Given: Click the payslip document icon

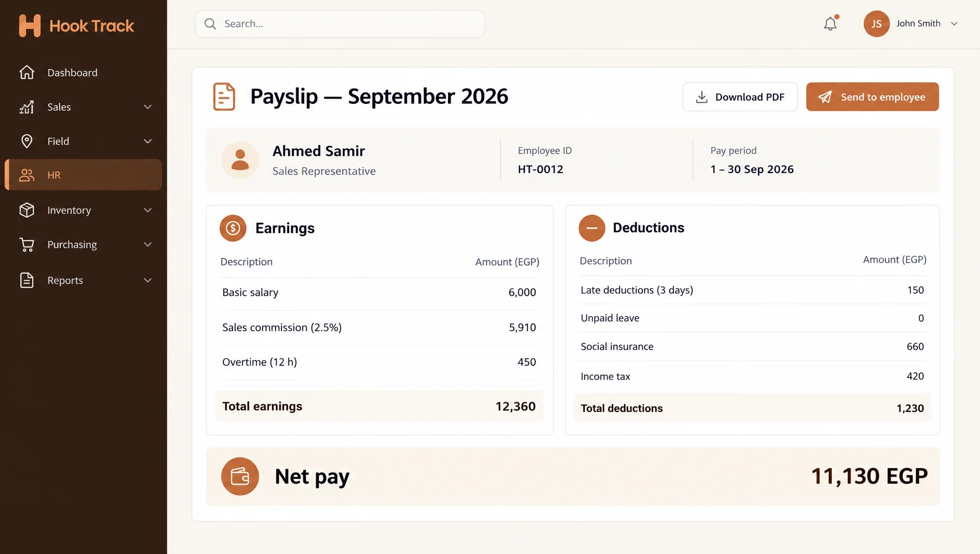Looking at the screenshot, I should (x=224, y=97).
